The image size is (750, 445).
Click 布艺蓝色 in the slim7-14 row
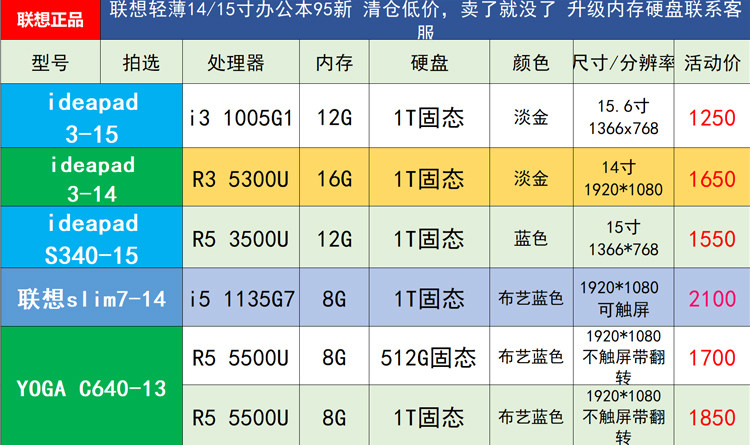coord(531,298)
